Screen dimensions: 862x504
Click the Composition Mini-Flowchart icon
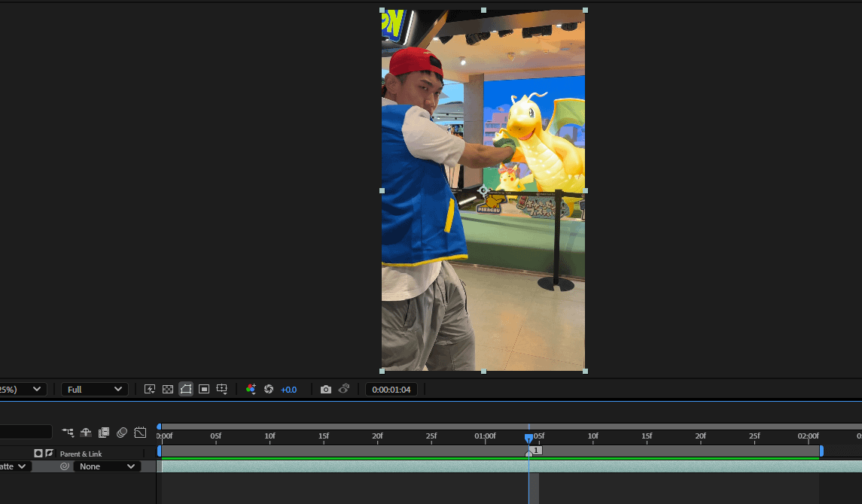coord(69,433)
